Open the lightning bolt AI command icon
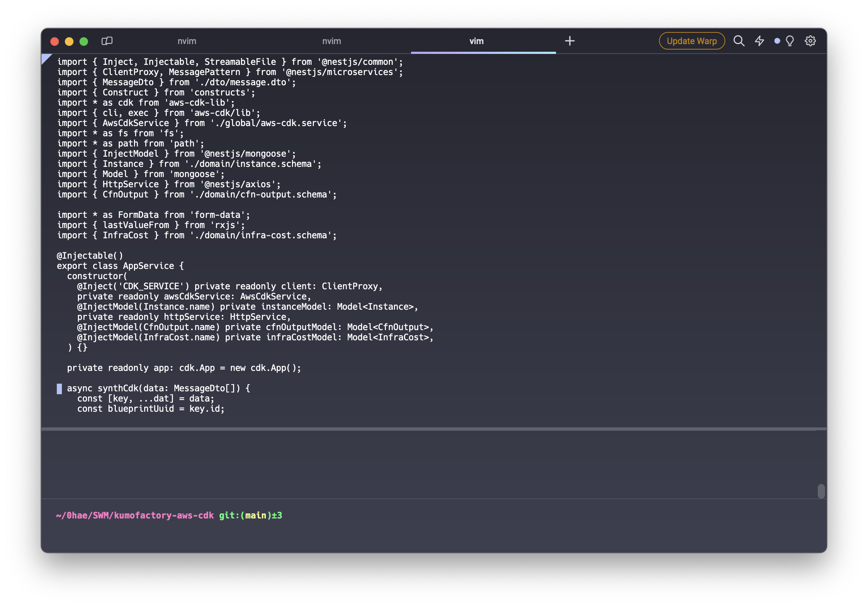The height and width of the screenshot is (607, 868). pyautogui.click(x=759, y=41)
